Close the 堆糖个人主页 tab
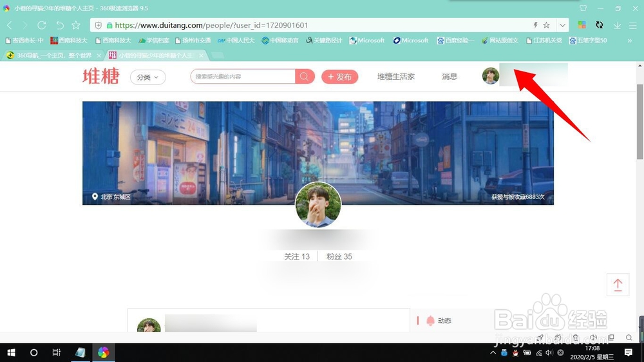Image resolution: width=644 pixels, height=362 pixels. (x=201, y=55)
